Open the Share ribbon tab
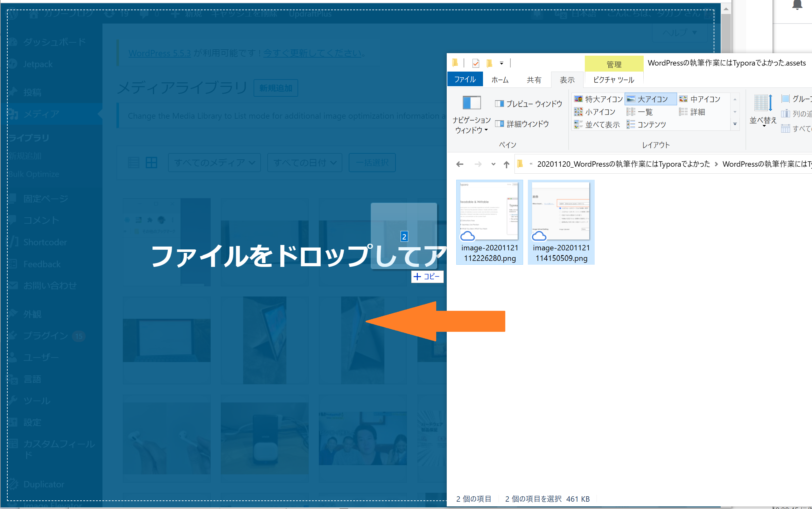The height and width of the screenshot is (509, 812). 534,80
